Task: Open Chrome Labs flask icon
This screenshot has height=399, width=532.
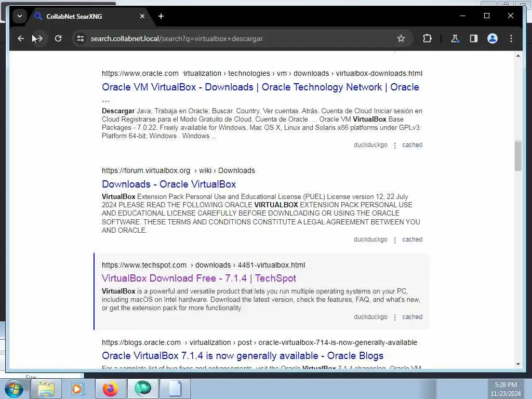Action: pos(455,38)
